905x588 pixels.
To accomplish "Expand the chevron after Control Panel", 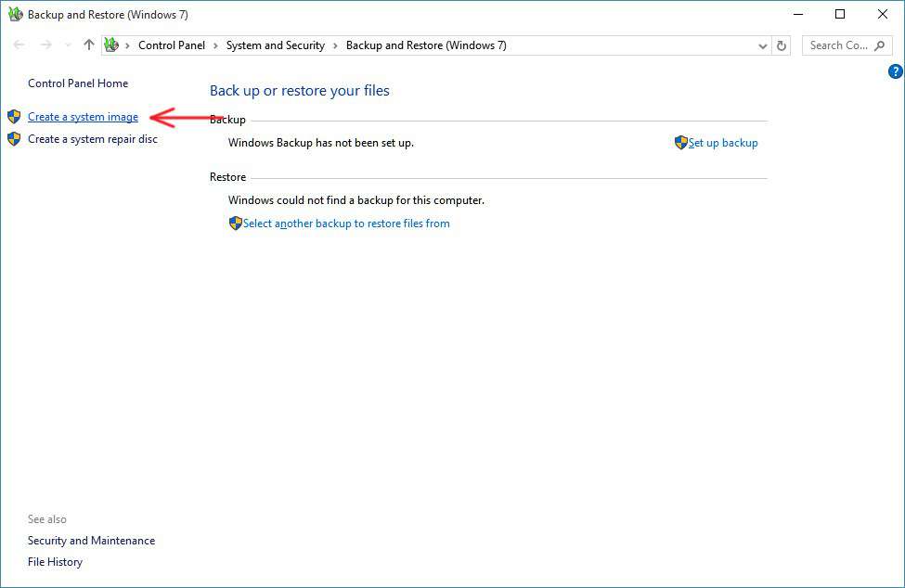I will pyautogui.click(x=215, y=45).
